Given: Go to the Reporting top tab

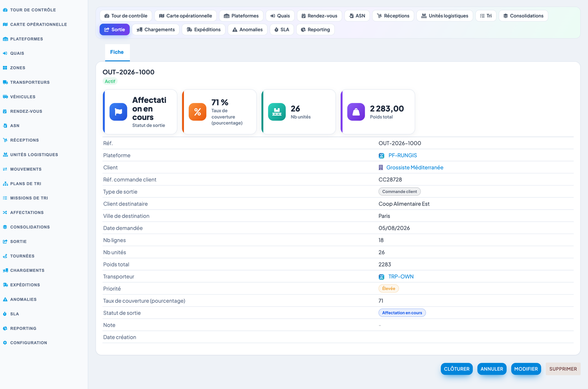Looking at the screenshot, I should tap(315, 30).
